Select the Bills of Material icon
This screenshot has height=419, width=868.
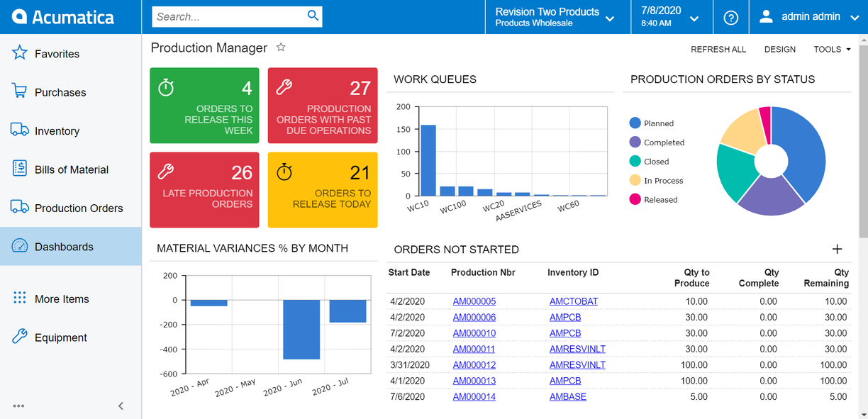20,169
